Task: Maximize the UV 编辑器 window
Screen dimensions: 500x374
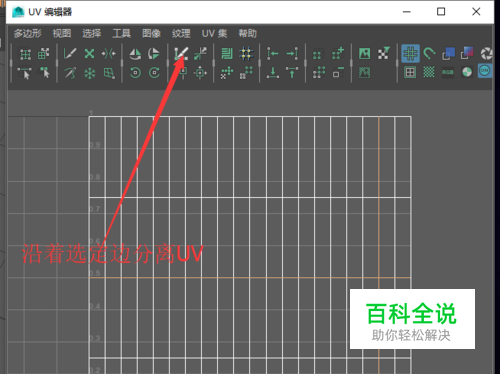Action: click(441, 12)
